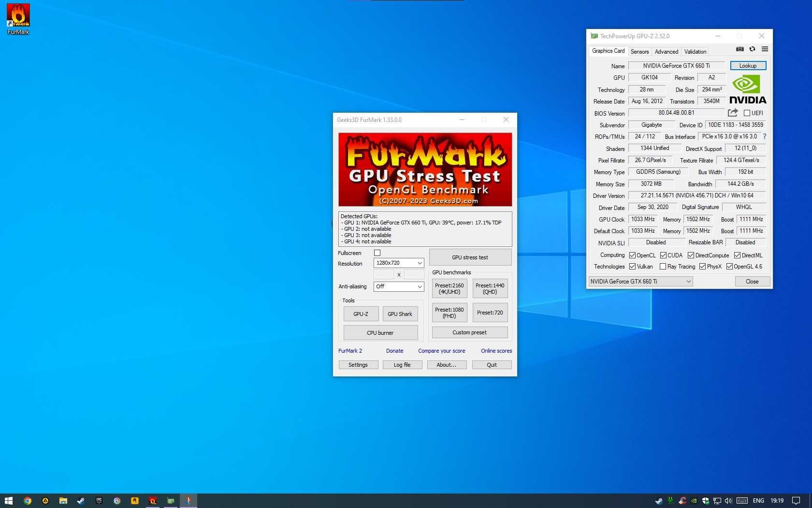This screenshot has width=812, height=508.
Task: Click the GPU-Z refresh icon
Action: pyautogui.click(x=752, y=49)
